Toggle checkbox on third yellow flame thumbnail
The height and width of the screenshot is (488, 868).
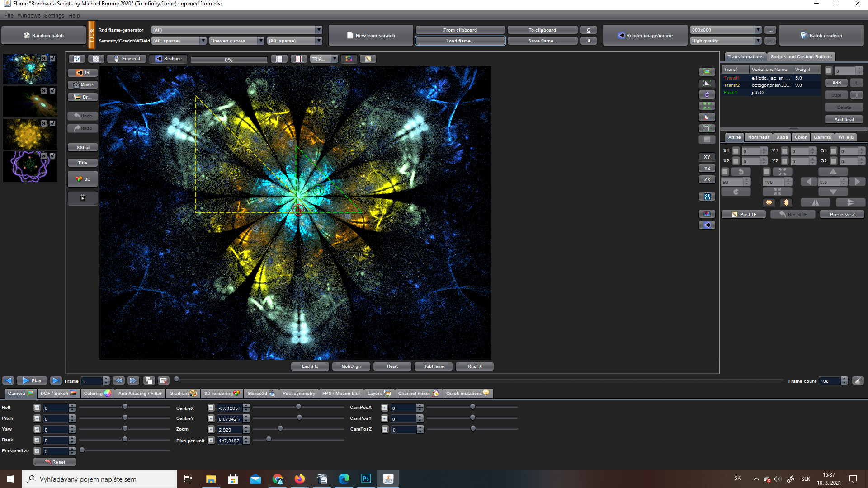tap(53, 123)
